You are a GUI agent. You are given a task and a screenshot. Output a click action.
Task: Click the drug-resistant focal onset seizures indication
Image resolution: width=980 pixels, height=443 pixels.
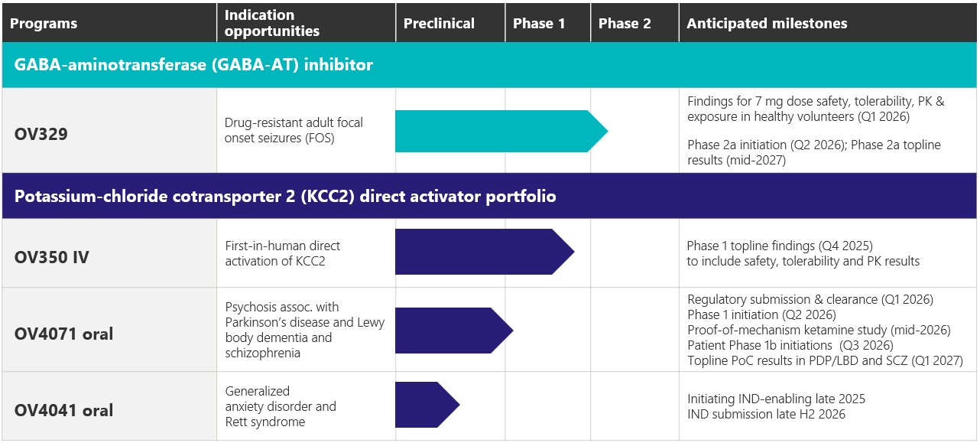point(294,130)
